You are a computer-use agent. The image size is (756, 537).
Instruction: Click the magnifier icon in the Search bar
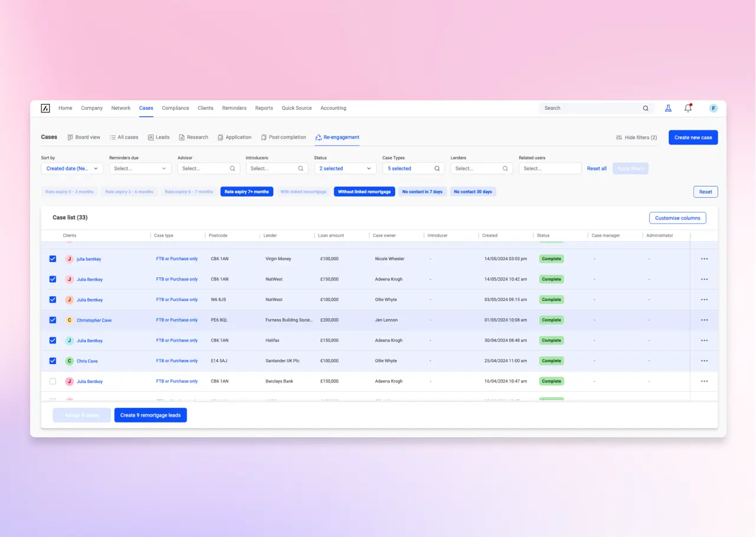646,109
